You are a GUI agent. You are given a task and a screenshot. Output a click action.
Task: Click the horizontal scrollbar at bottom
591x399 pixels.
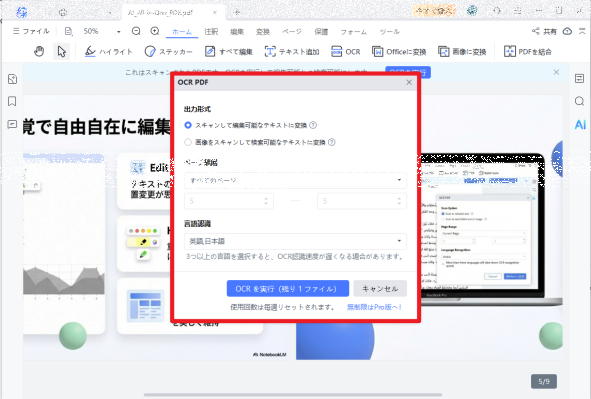292,395
